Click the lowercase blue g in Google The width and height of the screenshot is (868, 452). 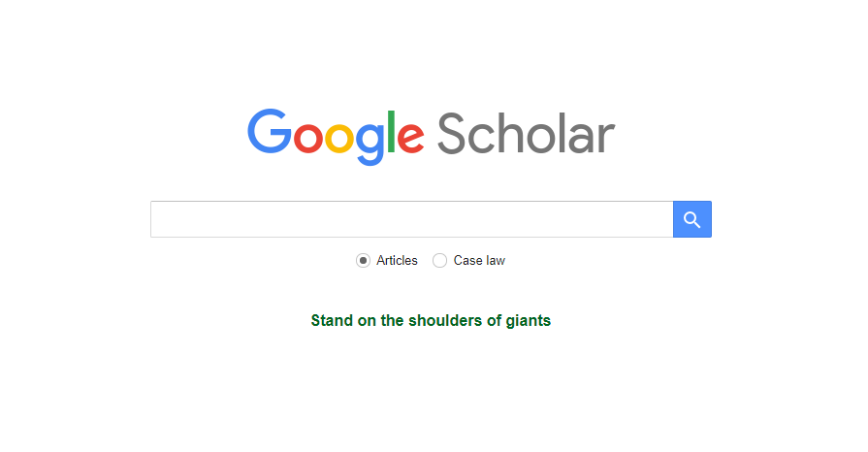tap(370, 144)
